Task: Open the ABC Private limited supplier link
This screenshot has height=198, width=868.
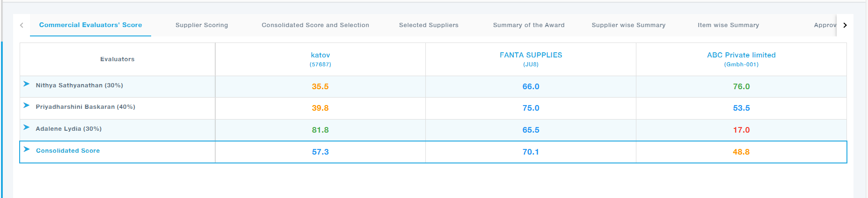Action: coord(741,55)
